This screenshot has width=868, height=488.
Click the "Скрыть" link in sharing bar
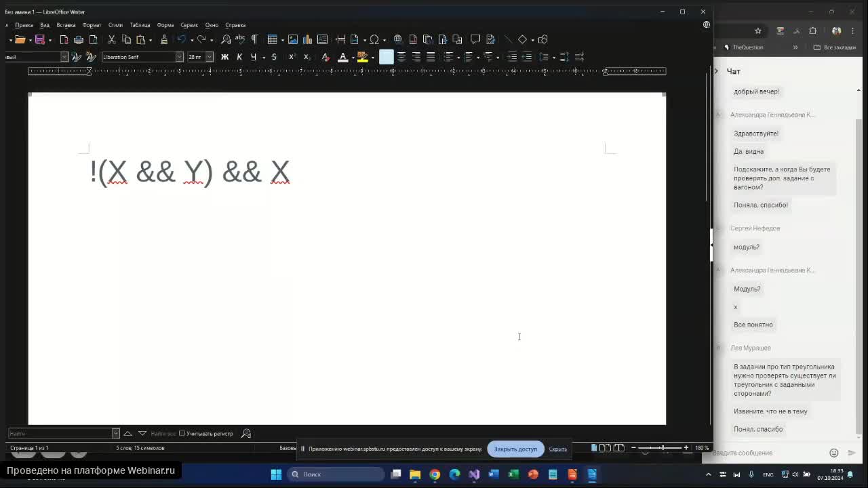pyautogui.click(x=558, y=449)
